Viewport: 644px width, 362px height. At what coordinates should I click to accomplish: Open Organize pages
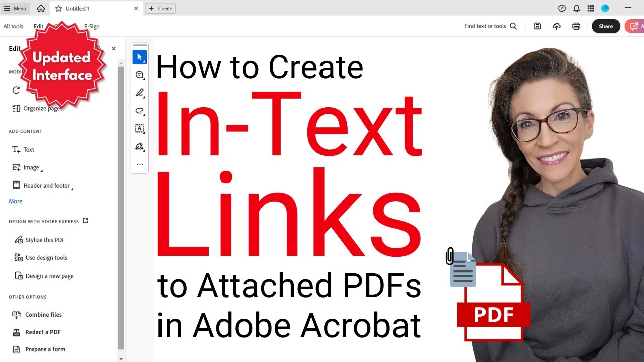(x=37, y=108)
